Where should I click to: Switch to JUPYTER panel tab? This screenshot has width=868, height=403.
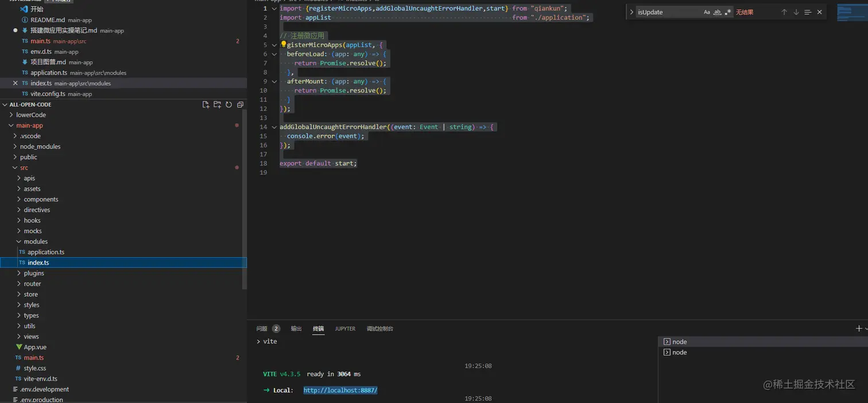point(345,329)
